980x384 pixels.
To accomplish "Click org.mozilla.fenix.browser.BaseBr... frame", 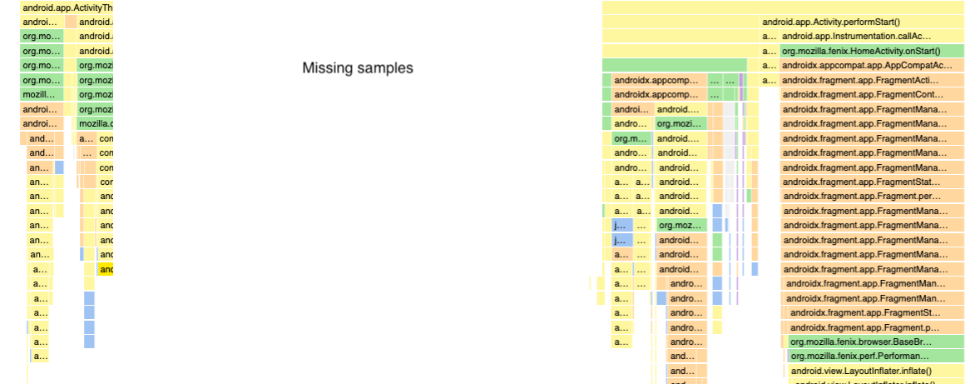I will (x=876, y=342).
